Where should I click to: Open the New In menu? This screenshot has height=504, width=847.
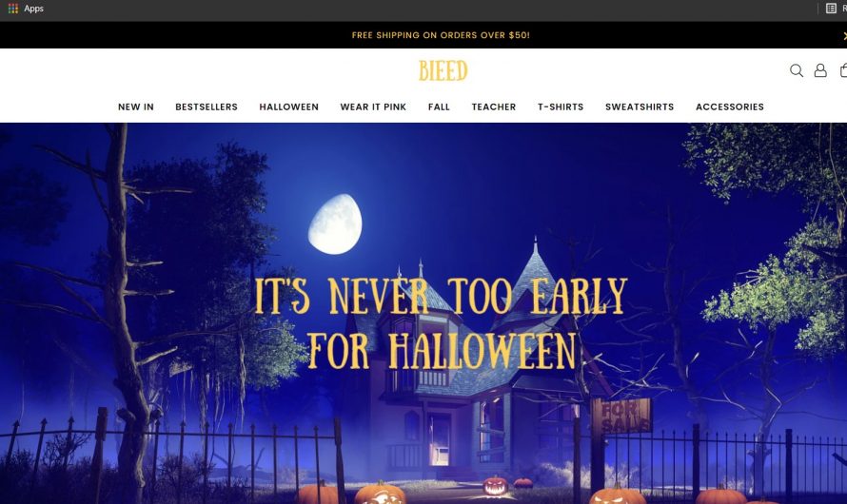pos(136,107)
